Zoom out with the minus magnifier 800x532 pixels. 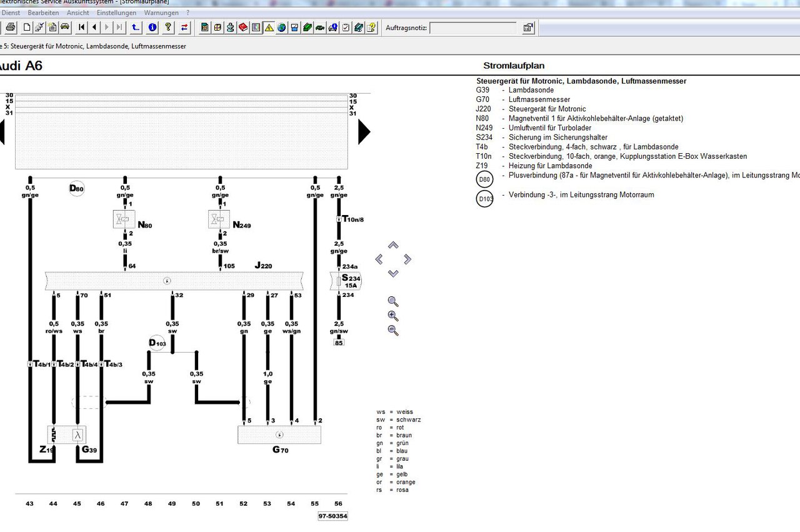(393, 331)
